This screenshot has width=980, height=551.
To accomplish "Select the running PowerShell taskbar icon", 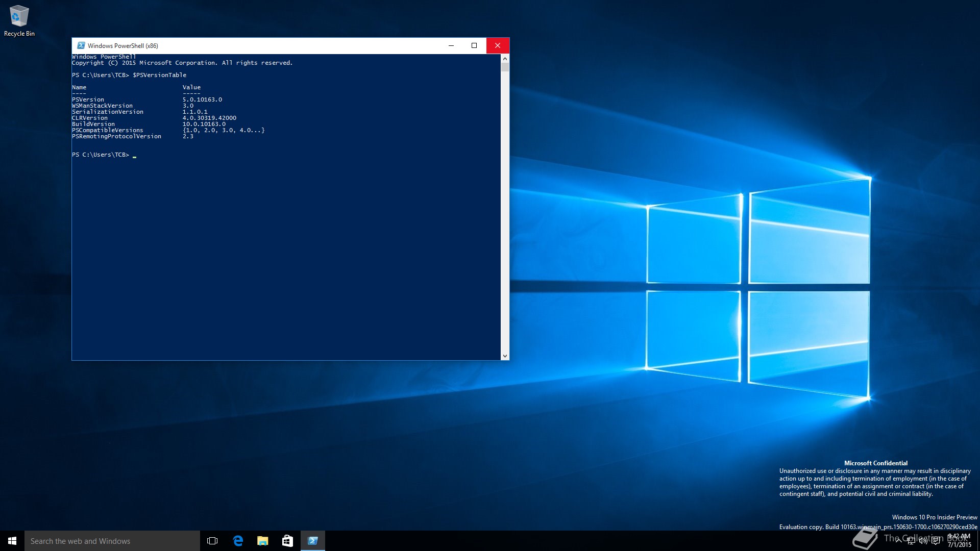I will [313, 541].
